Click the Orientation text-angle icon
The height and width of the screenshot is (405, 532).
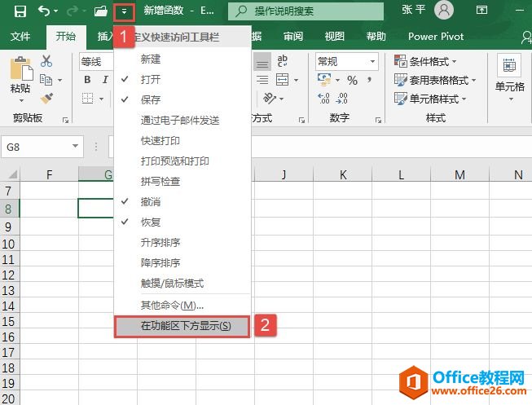270,99
